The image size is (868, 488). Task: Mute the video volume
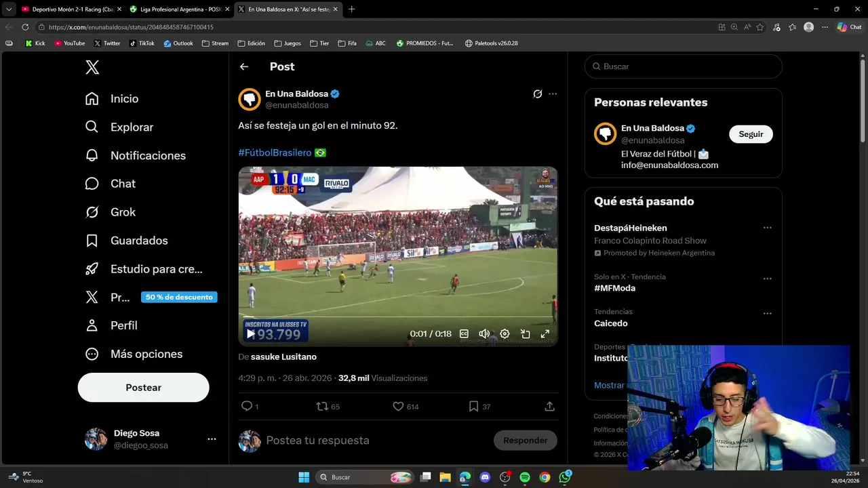pos(484,334)
